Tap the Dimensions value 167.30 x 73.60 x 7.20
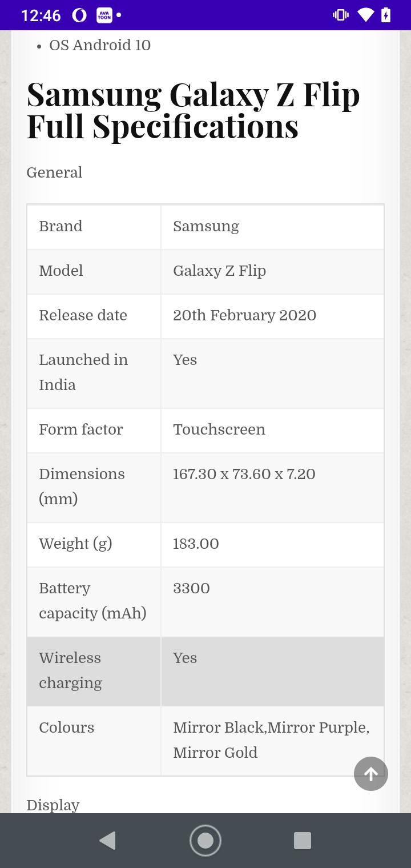Screen dimensions: 411x868 (244, 474)
